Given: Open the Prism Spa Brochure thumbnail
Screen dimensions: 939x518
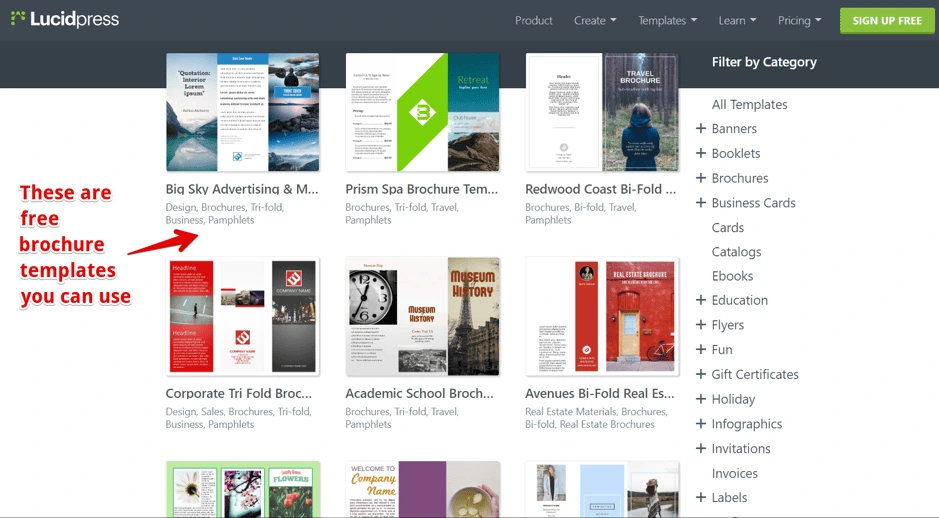Looking at the screenshot, I should pyautogui.click(x=422, y=112).
